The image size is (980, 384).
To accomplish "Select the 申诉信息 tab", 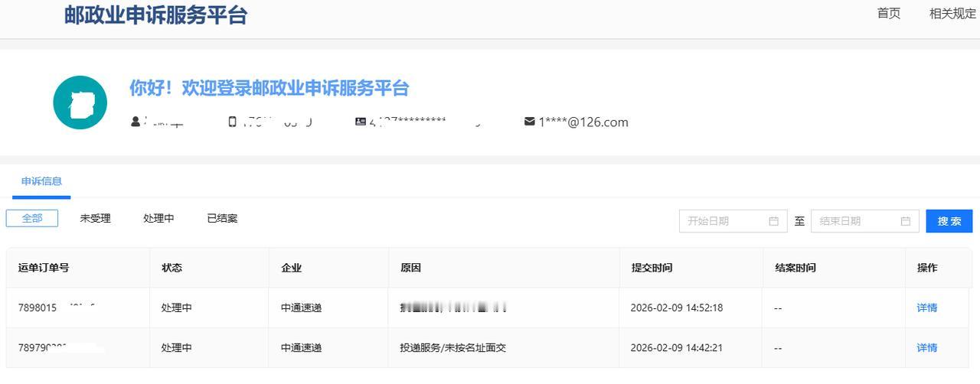I will point(41,181).
